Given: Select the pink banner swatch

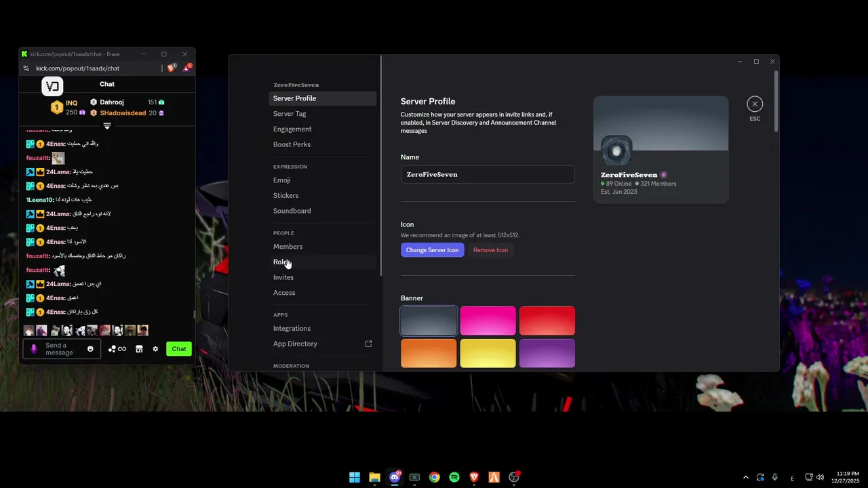Looking at the screenshot, I should point(488,321).
